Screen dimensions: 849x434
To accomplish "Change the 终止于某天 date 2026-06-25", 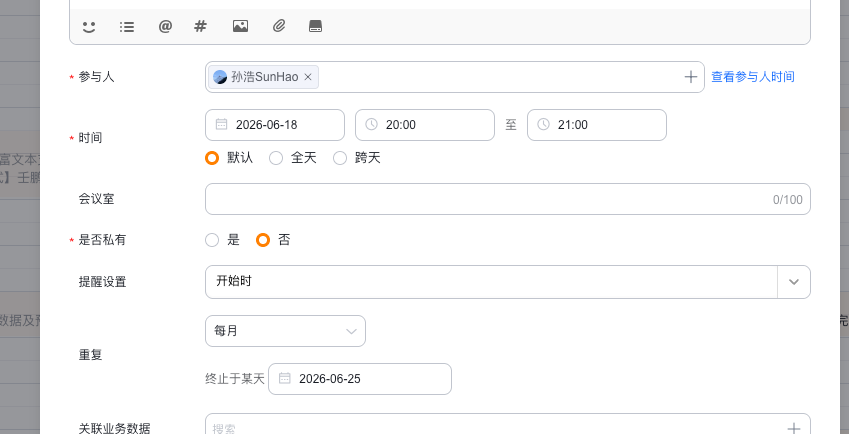I will point(360,379).
